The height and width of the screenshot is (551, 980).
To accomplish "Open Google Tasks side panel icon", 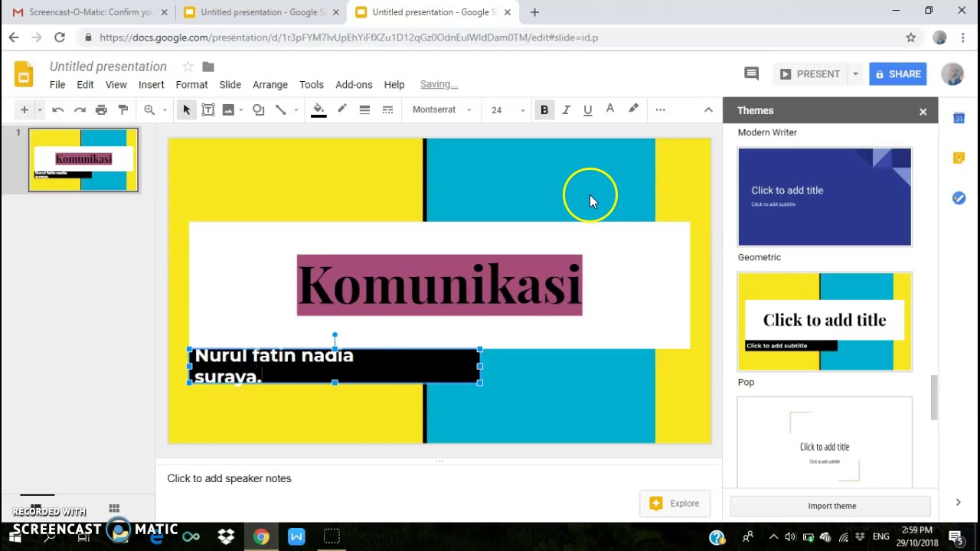I will [x=959, y=198].
